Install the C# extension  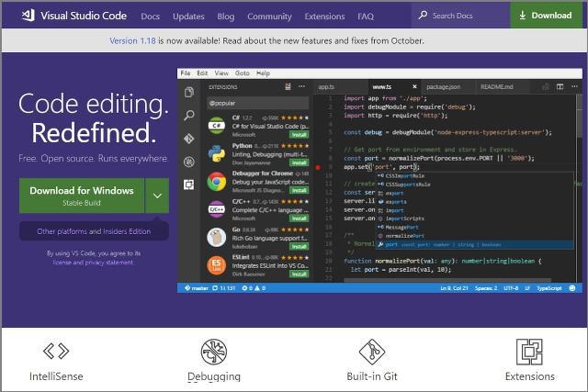[x=299, y=135]
